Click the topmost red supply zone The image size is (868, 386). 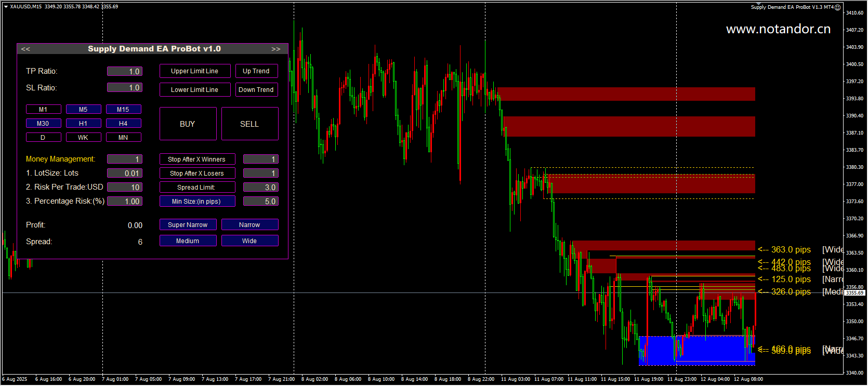[626, 94]
